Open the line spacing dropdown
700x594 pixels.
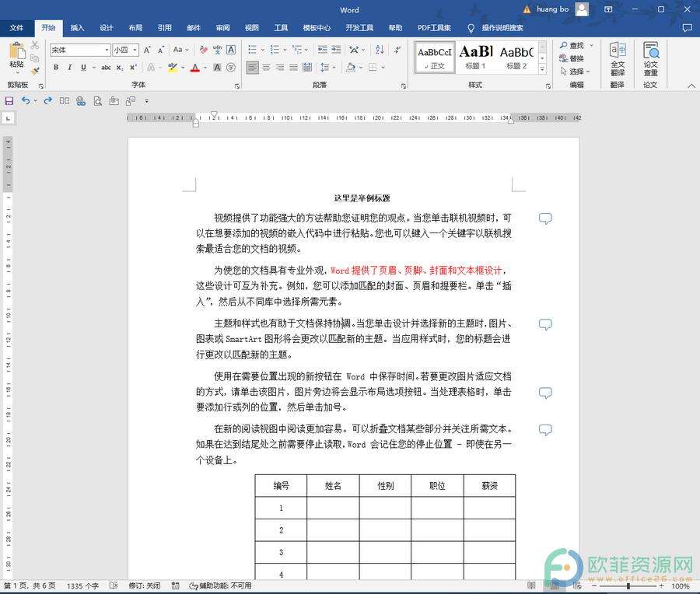coord(327,68)
